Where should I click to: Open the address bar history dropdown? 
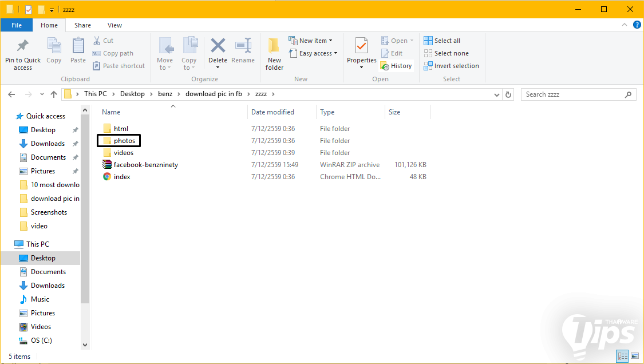pos(497,94)
